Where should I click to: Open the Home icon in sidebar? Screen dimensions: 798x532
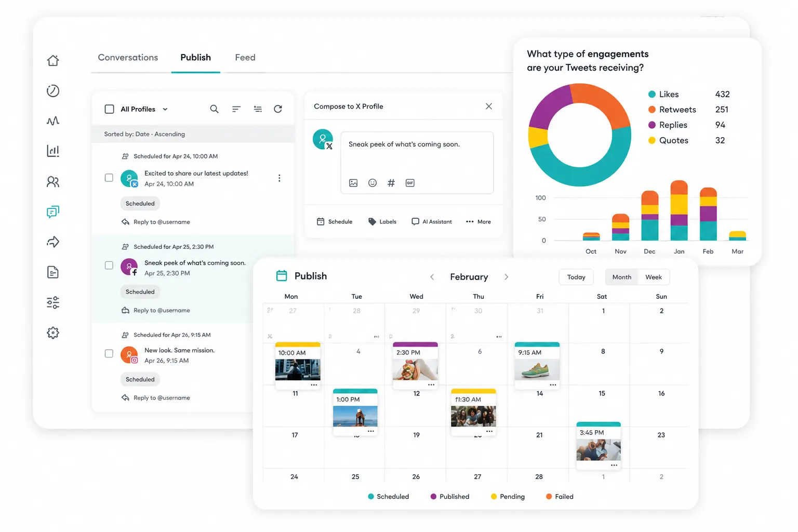click(53, 61)
